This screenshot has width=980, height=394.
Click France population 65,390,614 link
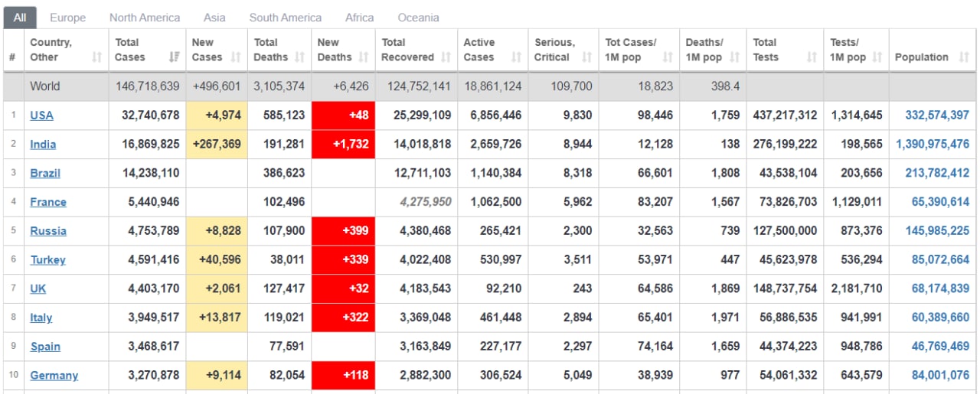pos(940,203)
